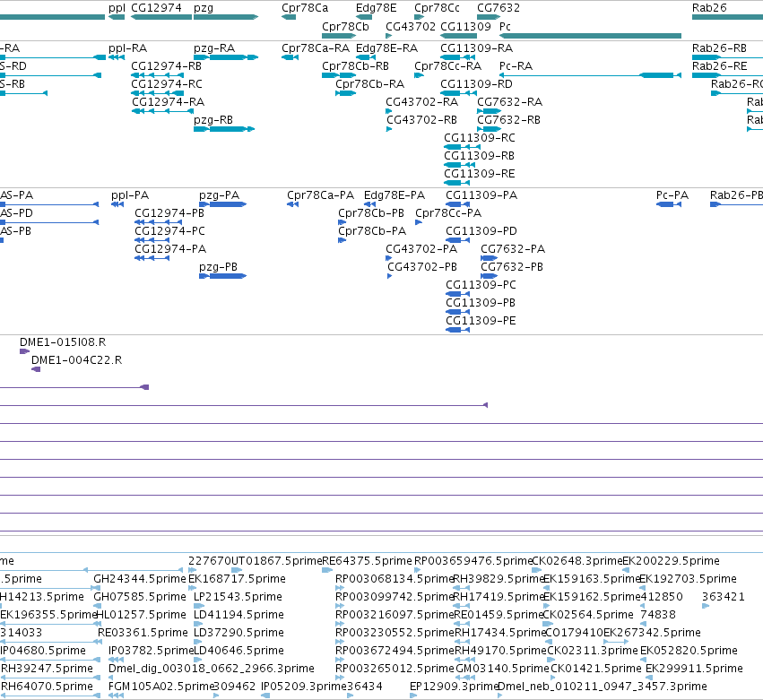Image resolution: width=763 pixels, height=700 pixels.
Task: Select the EP12909.3prime EST label
Action: pos(454,687)
